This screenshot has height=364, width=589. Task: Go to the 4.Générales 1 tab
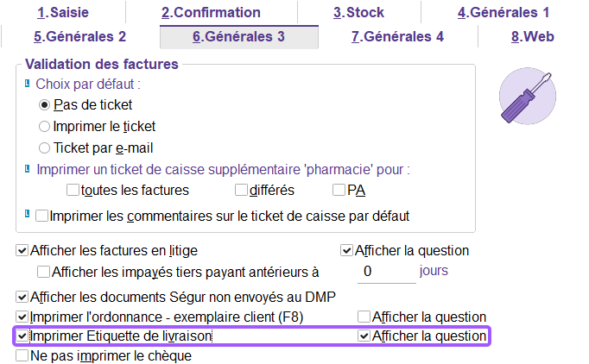[503, 13]
